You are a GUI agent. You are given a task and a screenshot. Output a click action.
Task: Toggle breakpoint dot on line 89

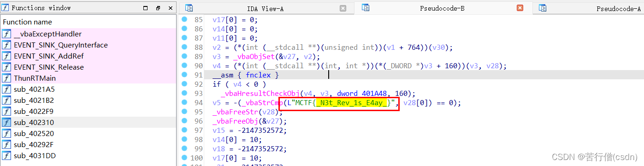coord(184,56)
